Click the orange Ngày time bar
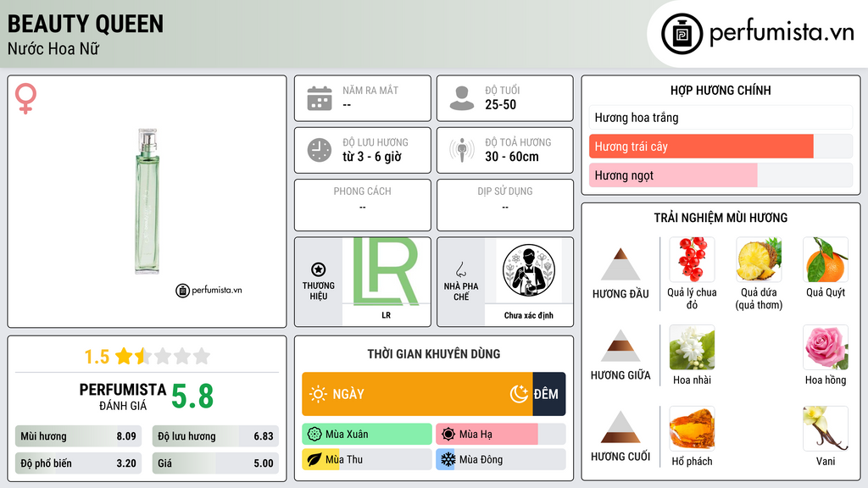The image size is (868, 488). 417,394
